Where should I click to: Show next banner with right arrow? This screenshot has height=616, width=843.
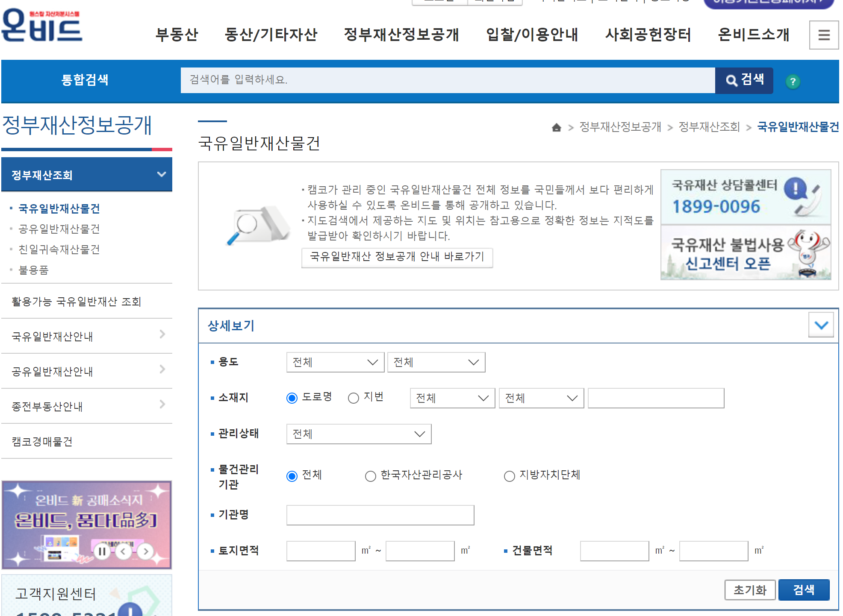(146, 551)
